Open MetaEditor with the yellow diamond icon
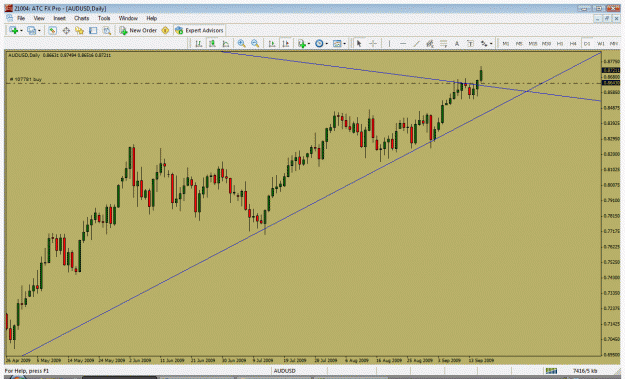625x379 pixels. [x=165, y=30]
